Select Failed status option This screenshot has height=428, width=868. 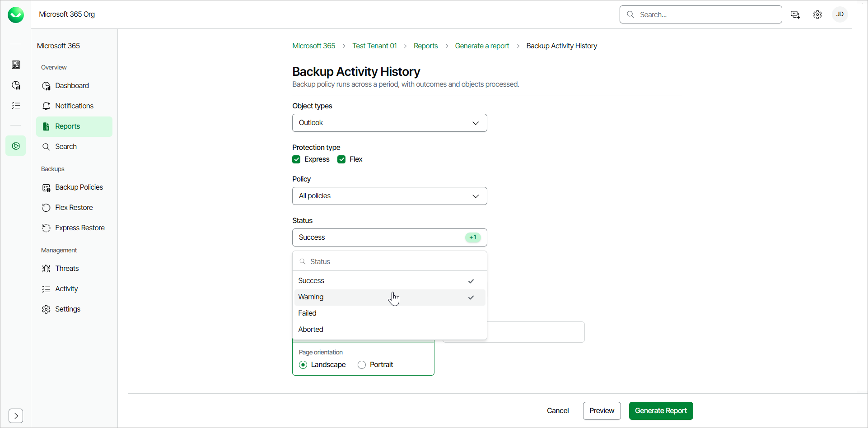[x=390, y=313]
